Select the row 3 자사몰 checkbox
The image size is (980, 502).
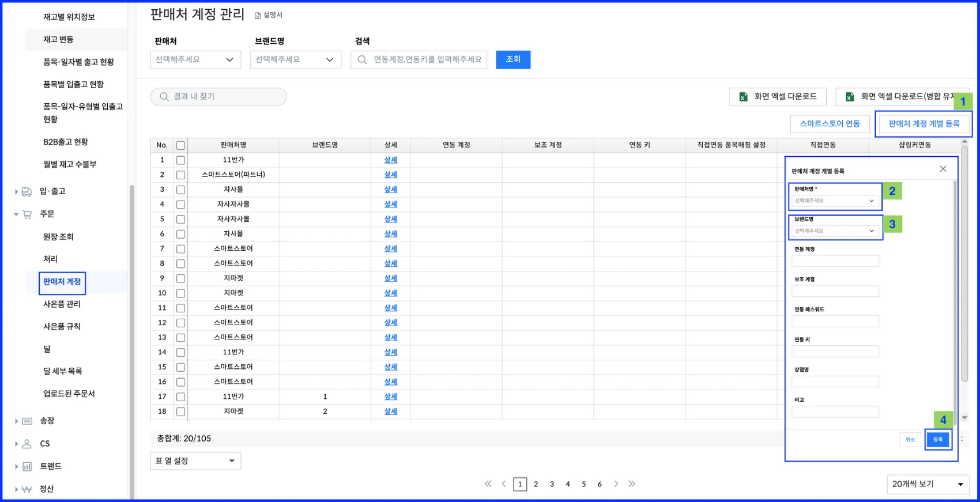coord(180,190)
